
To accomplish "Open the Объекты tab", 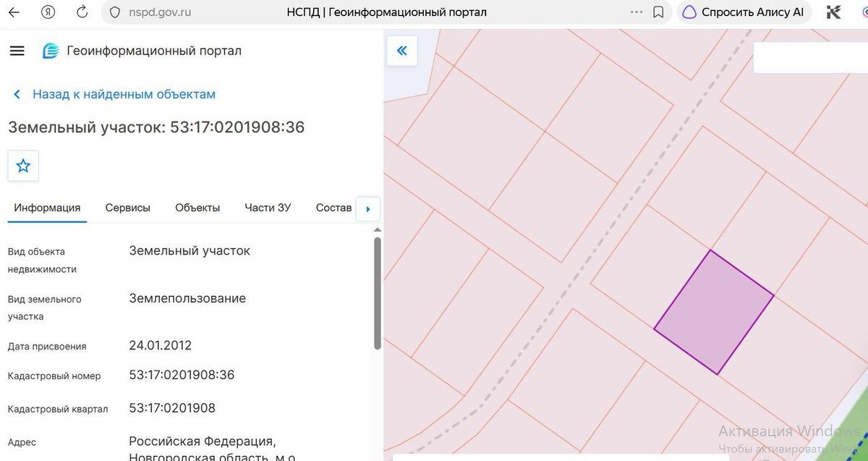I will 197,208.
